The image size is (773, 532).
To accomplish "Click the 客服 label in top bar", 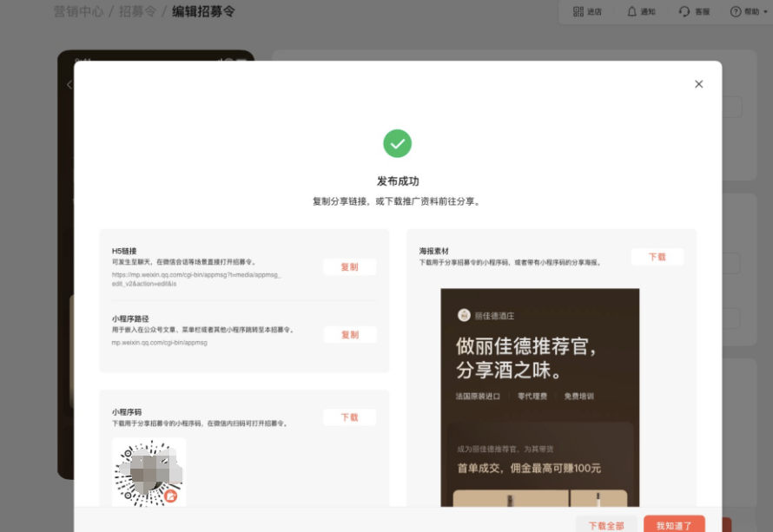I will tap(702, 12).
